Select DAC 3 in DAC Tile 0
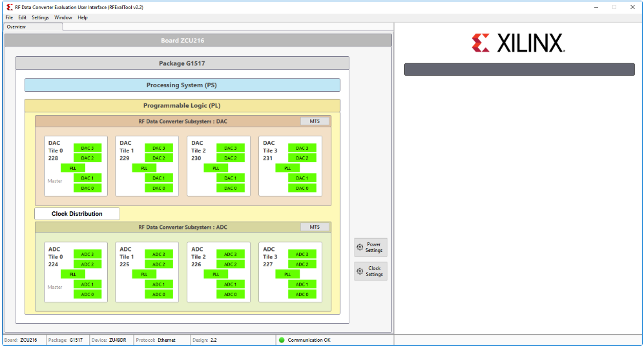The height and width of the screenshot is (347, 644). point(87,148)
